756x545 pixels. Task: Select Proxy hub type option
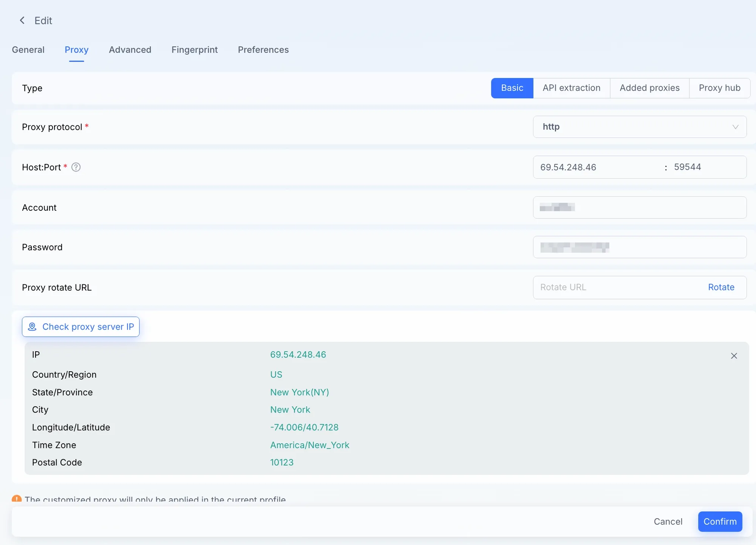click(x=719, y=88)
